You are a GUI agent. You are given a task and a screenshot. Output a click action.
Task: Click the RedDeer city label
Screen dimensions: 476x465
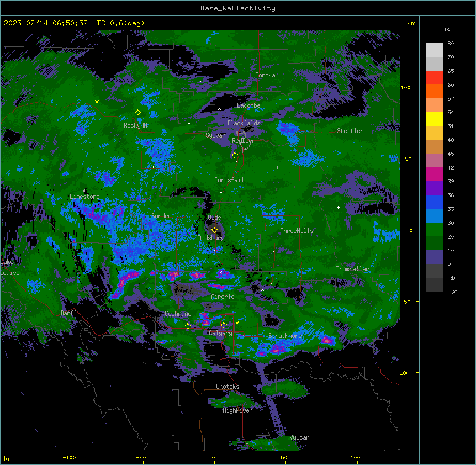tap(244, 140)
